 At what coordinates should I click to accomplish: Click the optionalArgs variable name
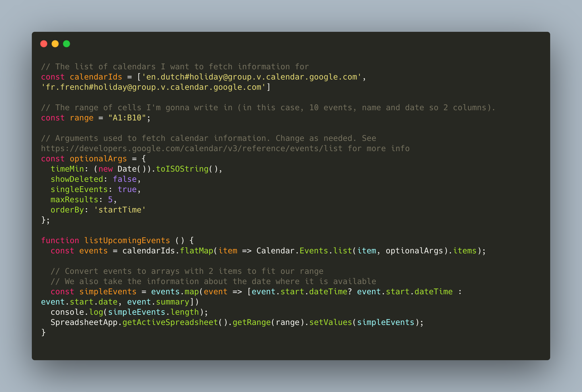(x=98, y=159)
